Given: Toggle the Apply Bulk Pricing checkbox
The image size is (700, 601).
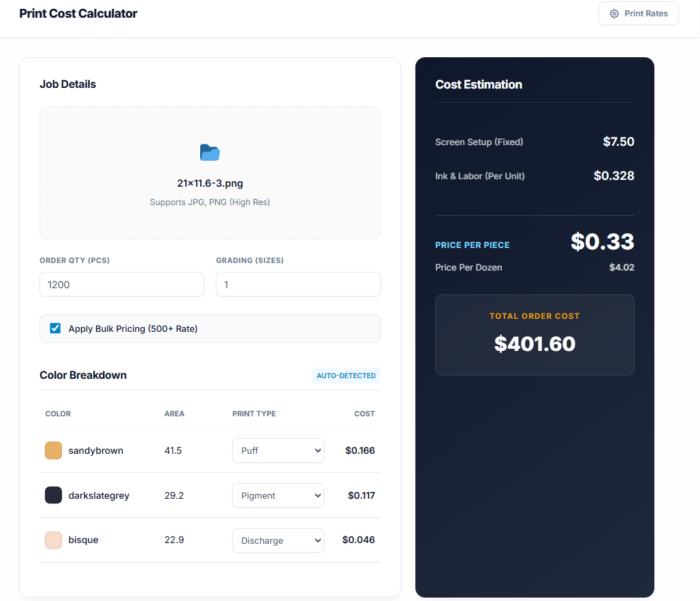Looking at the screenshot, I should click(55, 328).
